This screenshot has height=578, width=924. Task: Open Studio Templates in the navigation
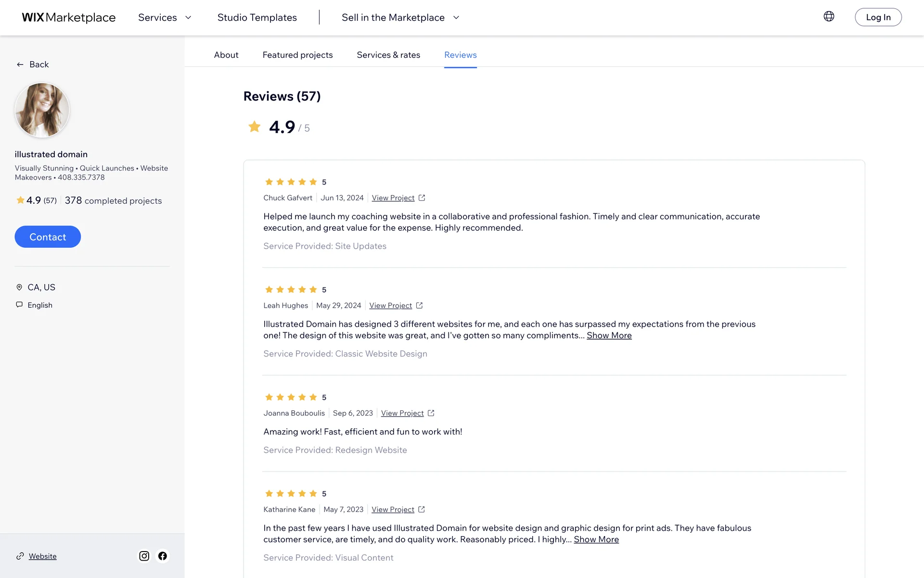[257, 18]
